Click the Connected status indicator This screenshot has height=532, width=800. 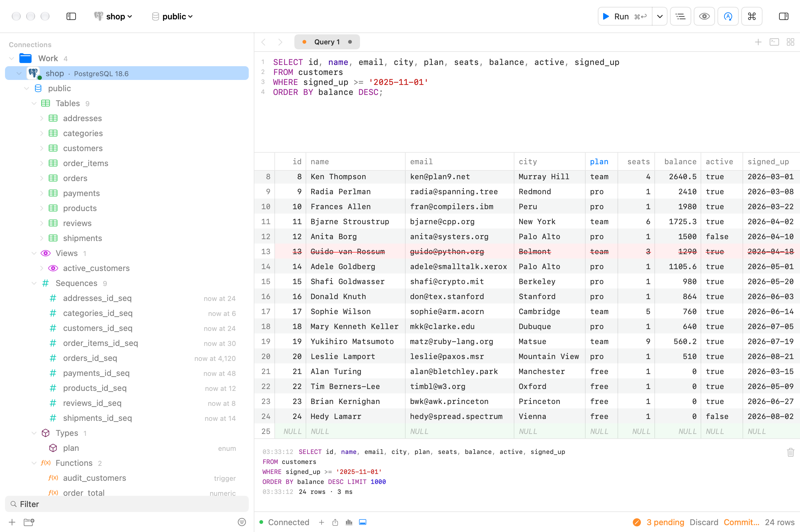pos(284,522)
